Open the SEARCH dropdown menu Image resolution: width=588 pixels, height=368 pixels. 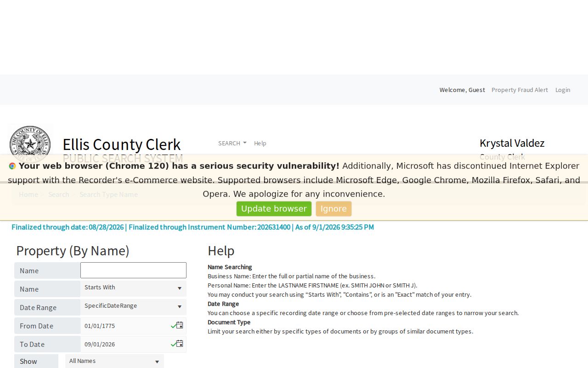(232, 143)
